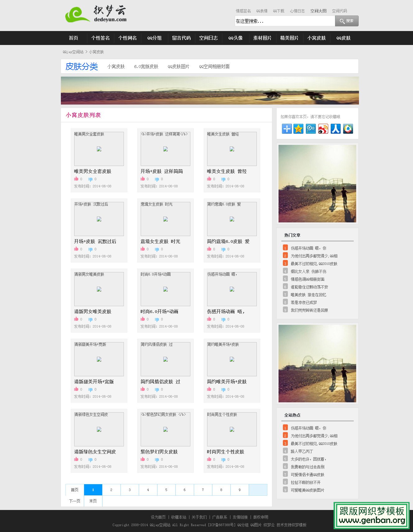The width and height of the screenshot is (413, 532).
Task: Dislike the 紫色梦幻男女皮肤 card
Action: tap(157, 460)
